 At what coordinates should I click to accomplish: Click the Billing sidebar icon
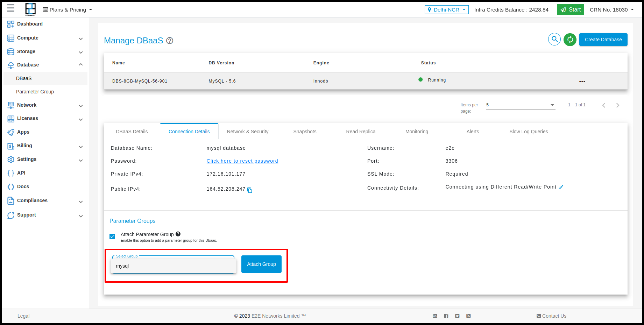[x=11, y=146]
